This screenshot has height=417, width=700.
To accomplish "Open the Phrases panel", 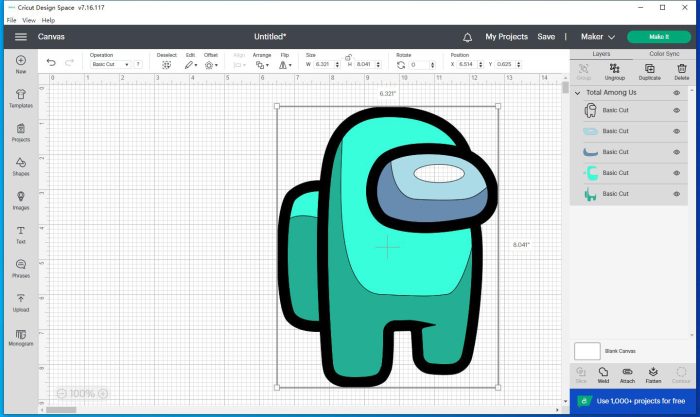I will pyautogui.click(x=21, y=269).
